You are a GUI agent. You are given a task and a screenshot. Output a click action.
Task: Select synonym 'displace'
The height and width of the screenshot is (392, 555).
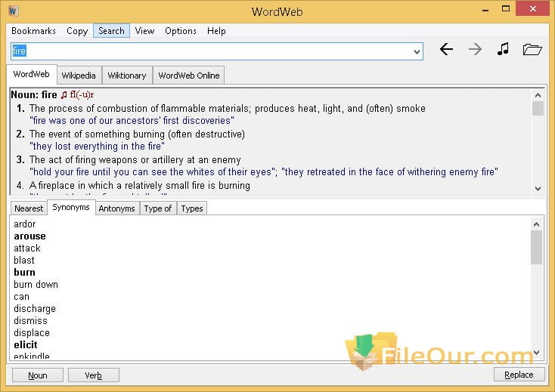(x=32, y=333)
